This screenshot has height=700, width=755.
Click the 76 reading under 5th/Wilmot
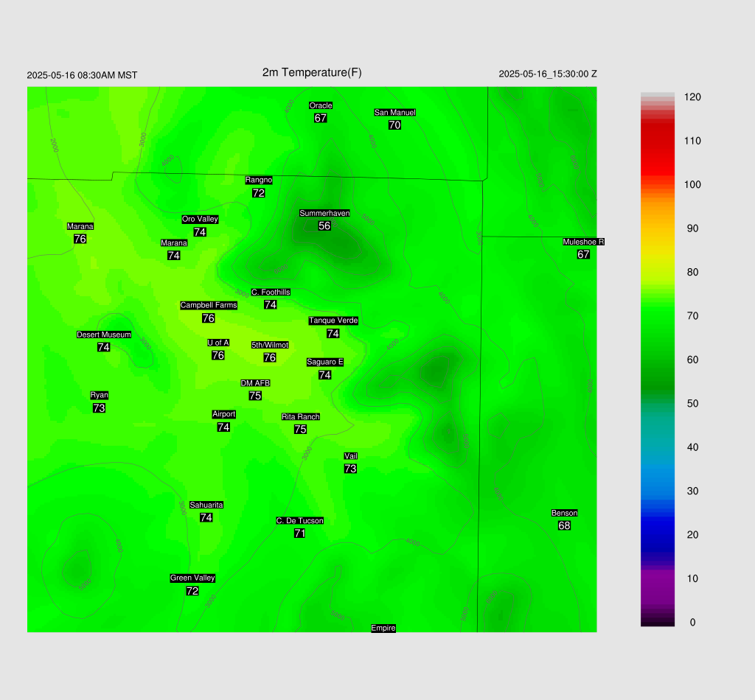click(x=270, y=358)
